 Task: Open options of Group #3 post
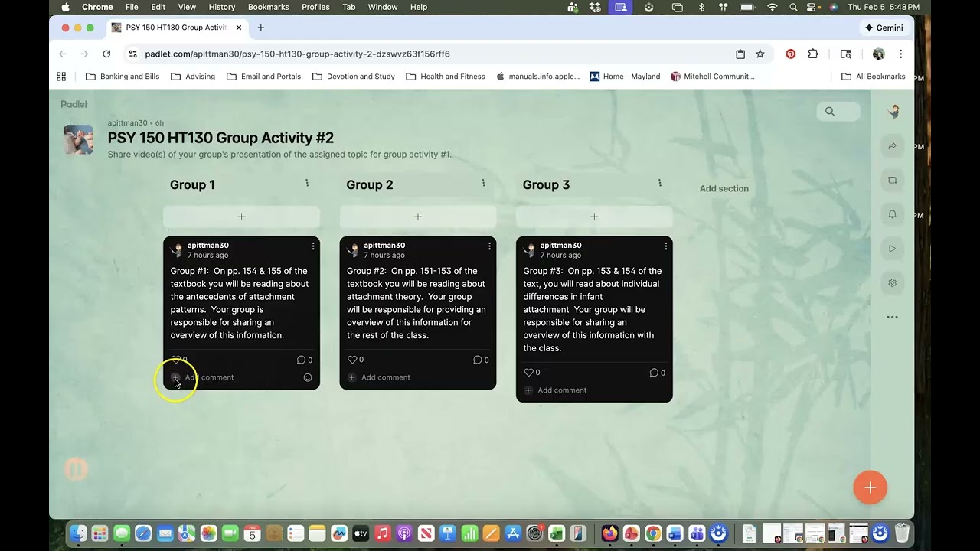(x=666, y=246)
